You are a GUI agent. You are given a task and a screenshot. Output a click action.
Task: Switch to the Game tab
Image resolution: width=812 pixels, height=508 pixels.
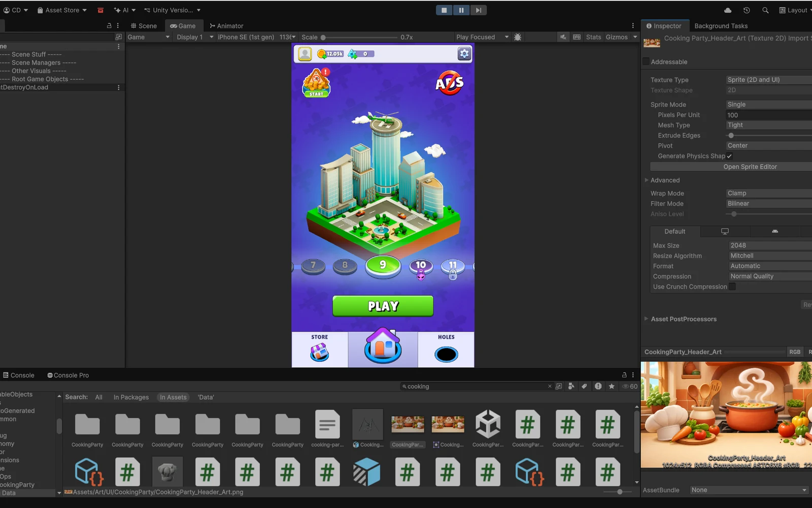click(x=183, y=26)
